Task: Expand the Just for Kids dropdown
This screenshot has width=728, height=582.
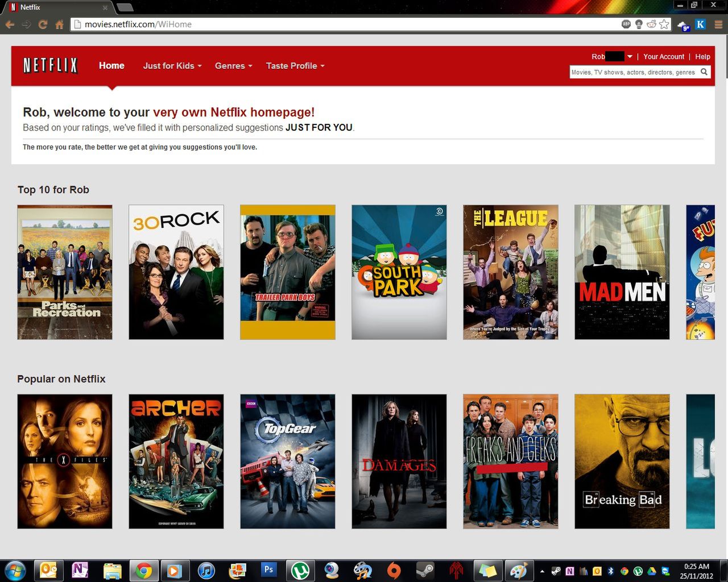Action: (x=172, y=65)
